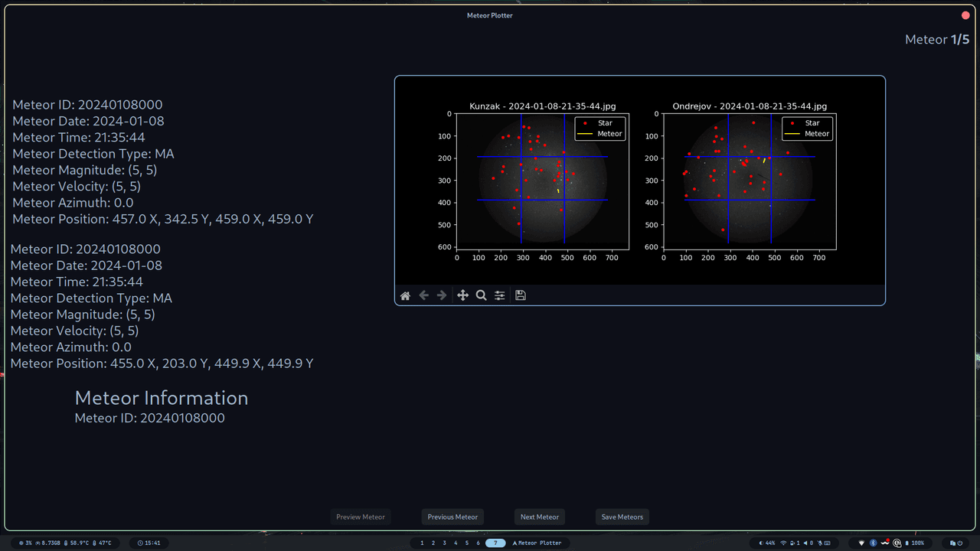The width and height of the screenshot is (980, 551).
Task: Click the Preview Meteor button
Action: [x=361, y=517]
